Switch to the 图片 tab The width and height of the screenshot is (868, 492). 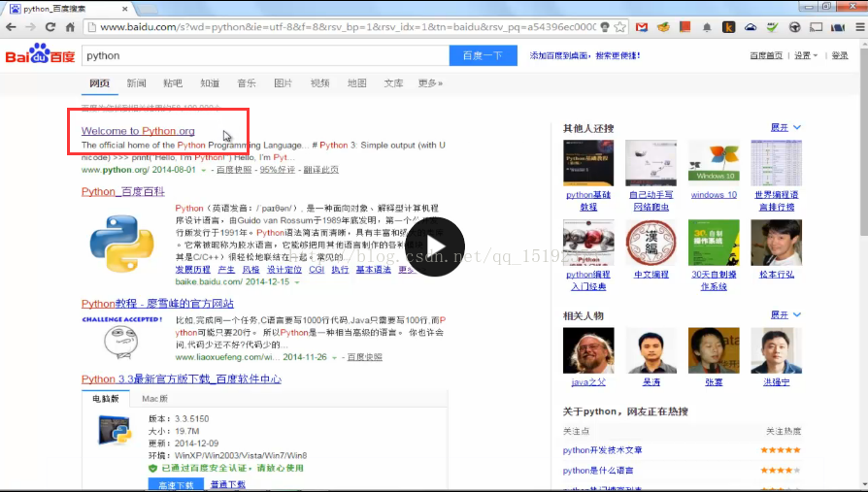point(283,83)
